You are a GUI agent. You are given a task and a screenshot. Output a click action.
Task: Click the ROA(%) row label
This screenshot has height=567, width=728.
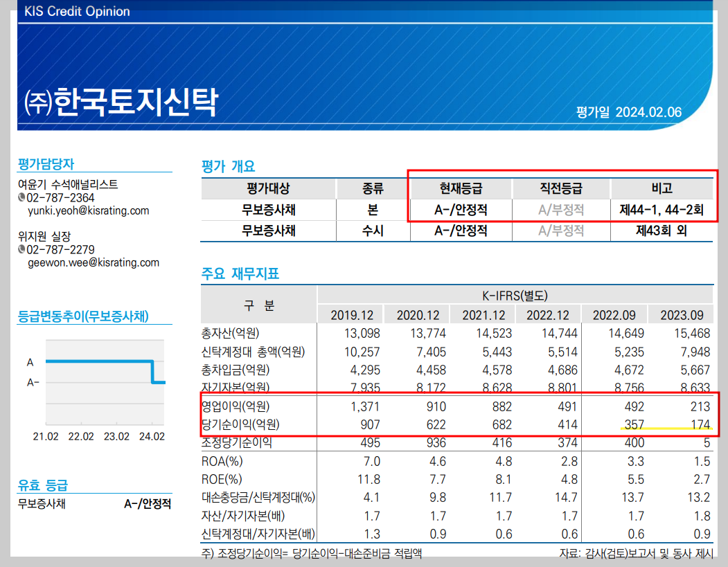click(222, 461)
